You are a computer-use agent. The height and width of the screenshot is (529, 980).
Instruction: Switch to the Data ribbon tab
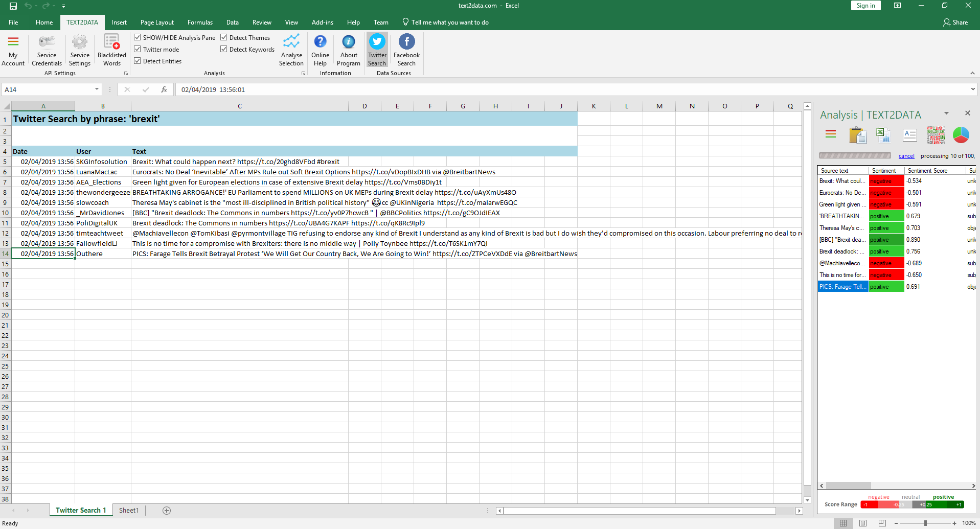click(x=233, y=22)
